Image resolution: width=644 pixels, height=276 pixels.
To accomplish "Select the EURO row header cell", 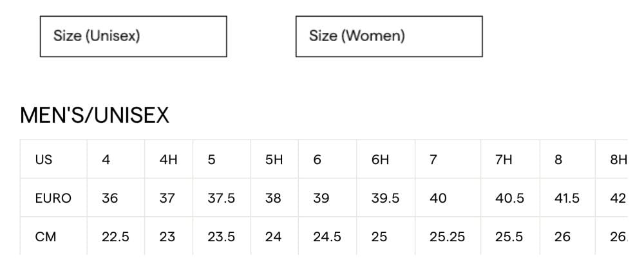I will [x=53, y=198].
